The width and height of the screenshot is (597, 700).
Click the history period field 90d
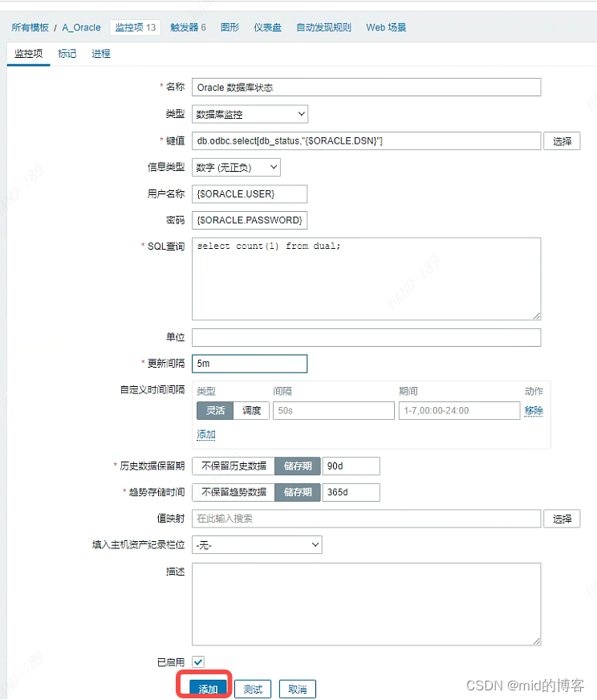(x=351, y=466)
